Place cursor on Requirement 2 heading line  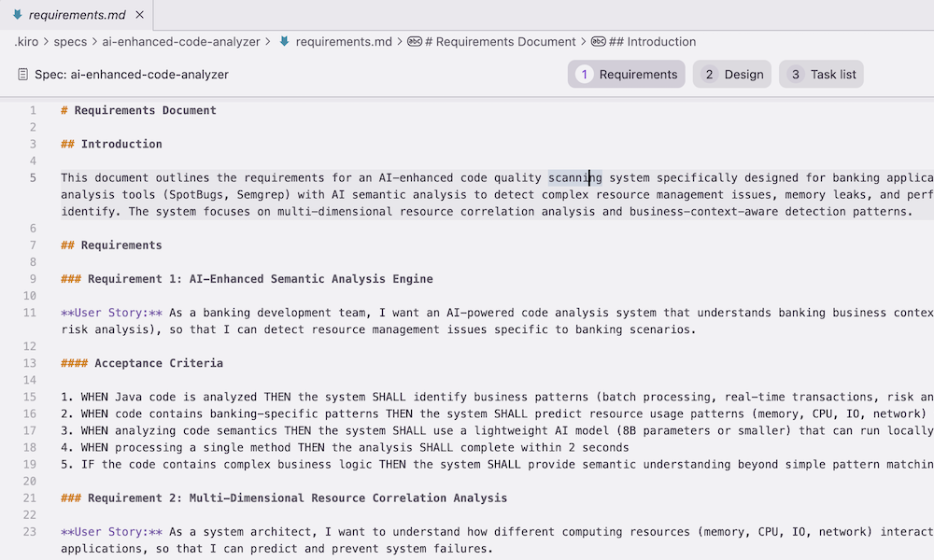284,498
